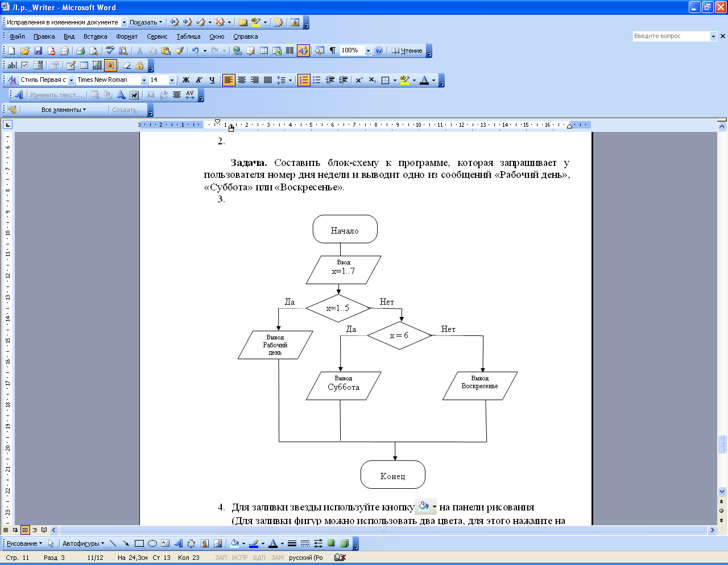Save the document with the floppy icon
Screen dimensions: 728x565
coord(38,51)
